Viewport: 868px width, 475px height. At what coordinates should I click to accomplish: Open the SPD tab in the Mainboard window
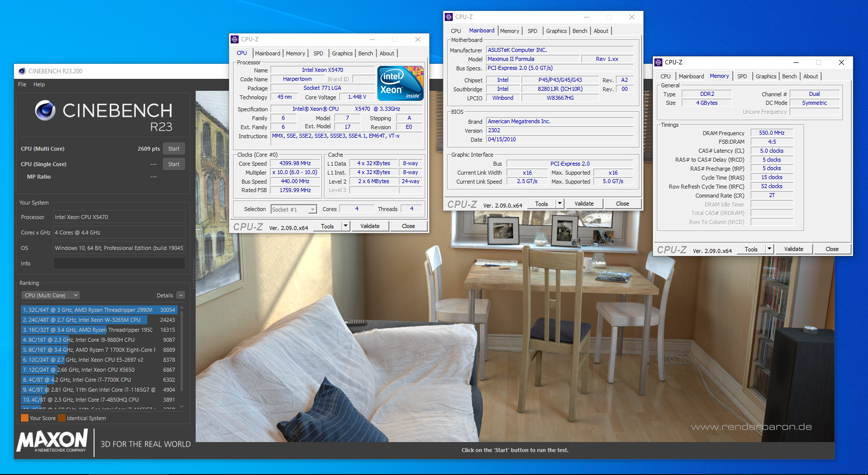(x=532, y=30)
